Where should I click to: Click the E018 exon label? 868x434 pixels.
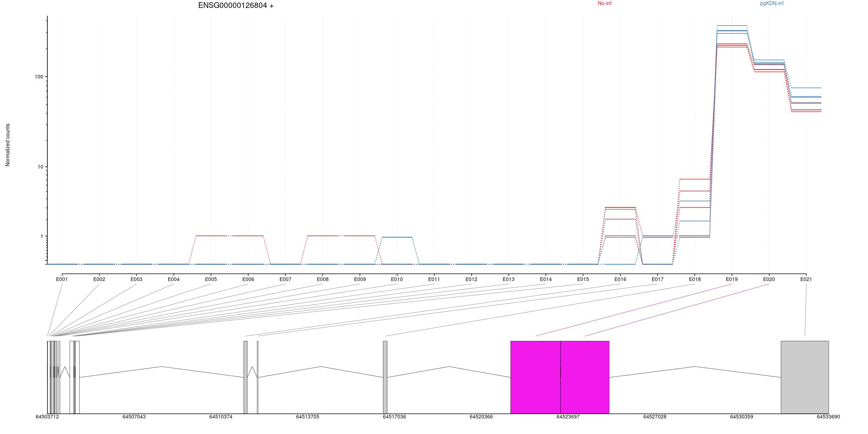point(695,279)
